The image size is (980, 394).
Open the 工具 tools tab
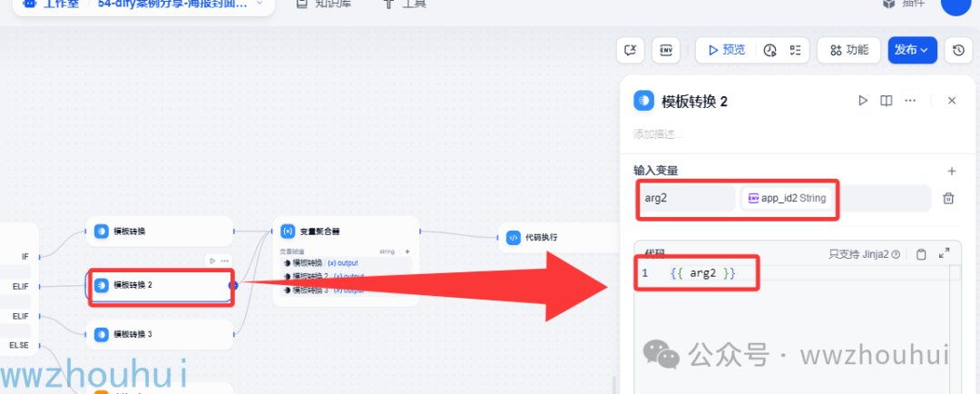tap(403, 3)
